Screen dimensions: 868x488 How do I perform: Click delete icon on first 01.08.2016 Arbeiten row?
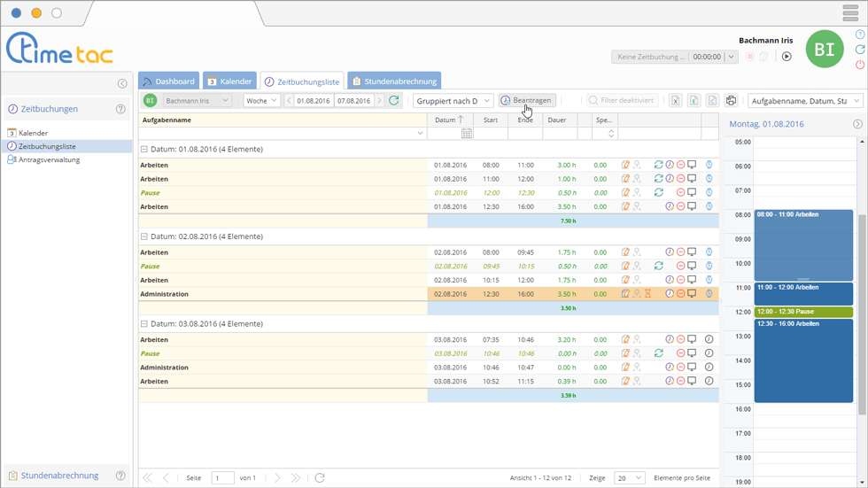tap(680, 165)
